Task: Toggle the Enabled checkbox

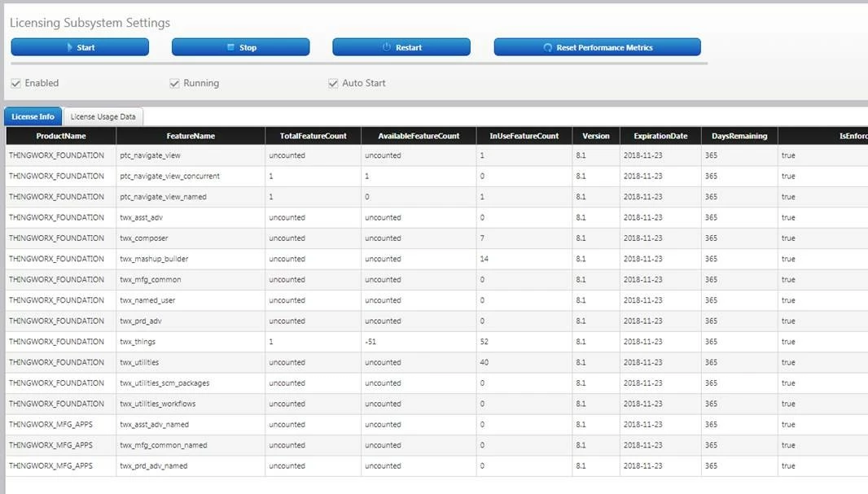Action: pos(16,83)
